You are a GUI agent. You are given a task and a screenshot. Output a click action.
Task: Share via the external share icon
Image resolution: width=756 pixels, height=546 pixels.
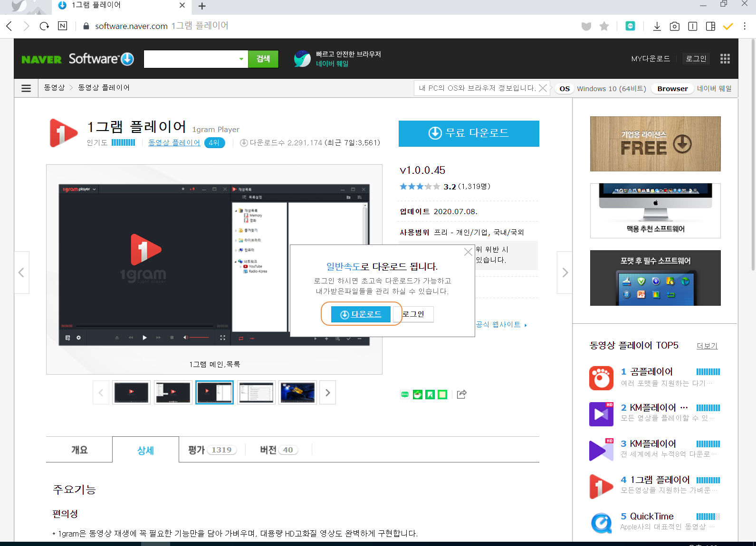coord(462,394)
